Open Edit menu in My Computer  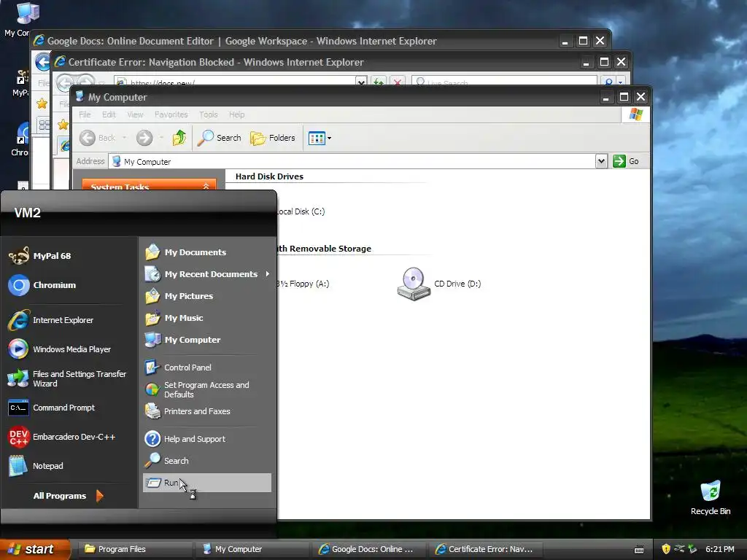click(x=109, y=114)
